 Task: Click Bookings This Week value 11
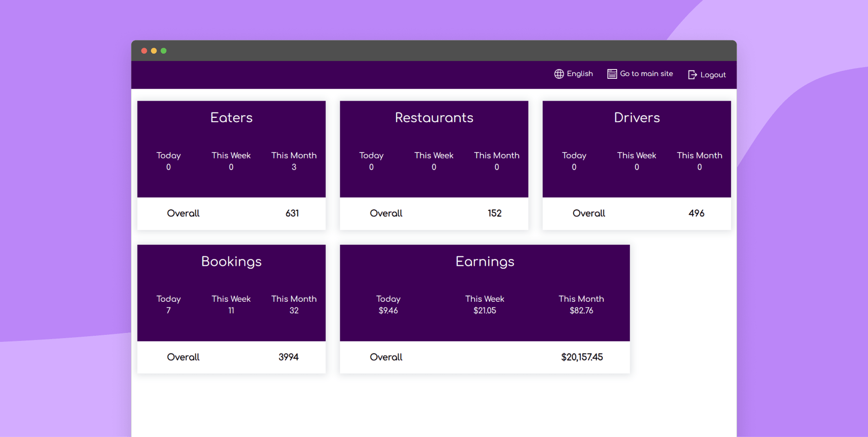[231, 310]
